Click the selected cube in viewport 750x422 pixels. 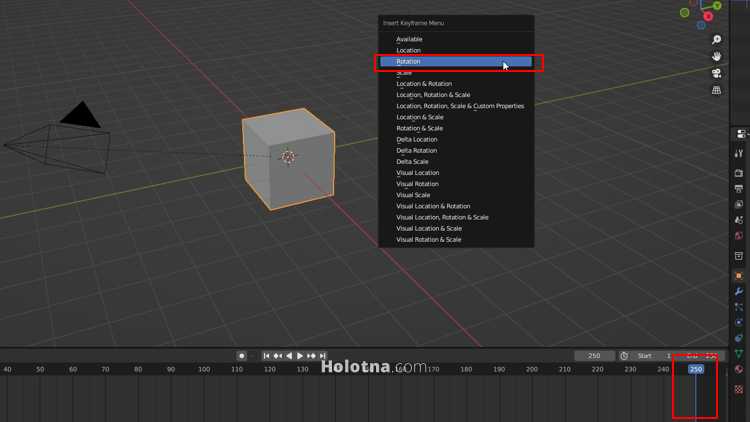[x=288, y=159]
